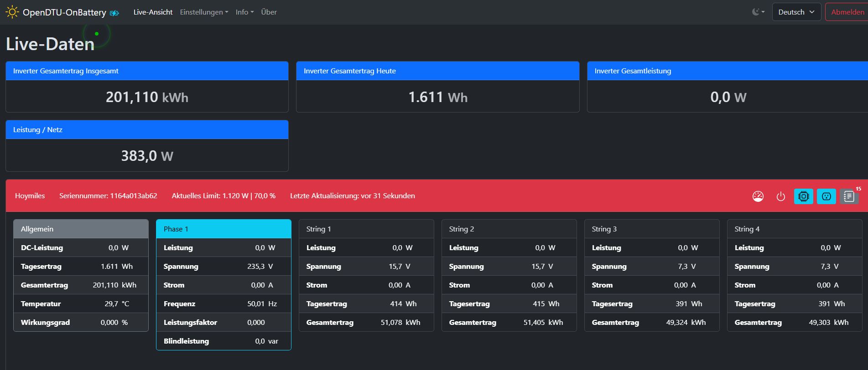The image size is (868, 370).
Task: Select the Phase 1 card header
Action: pyautogui.click(x=223, y=229)
